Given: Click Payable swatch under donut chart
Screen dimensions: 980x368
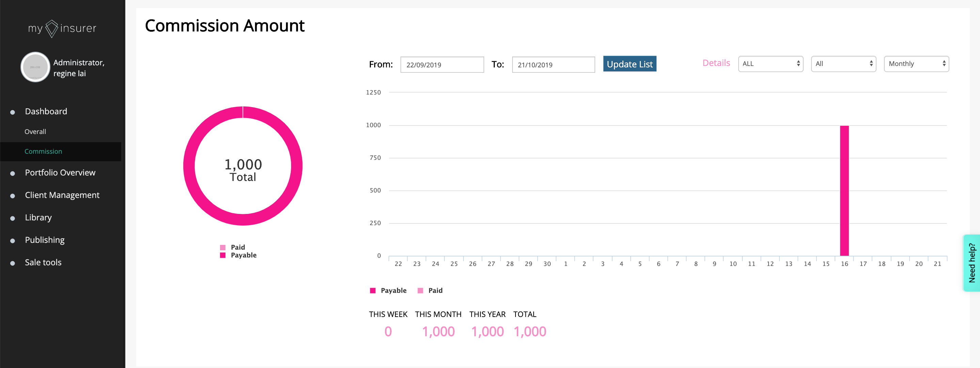Looking at the screenshot, I should [223, 255].
